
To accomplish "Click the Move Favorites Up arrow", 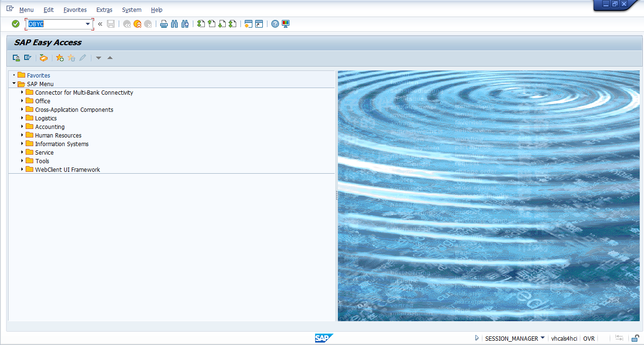I will point(110,58).
